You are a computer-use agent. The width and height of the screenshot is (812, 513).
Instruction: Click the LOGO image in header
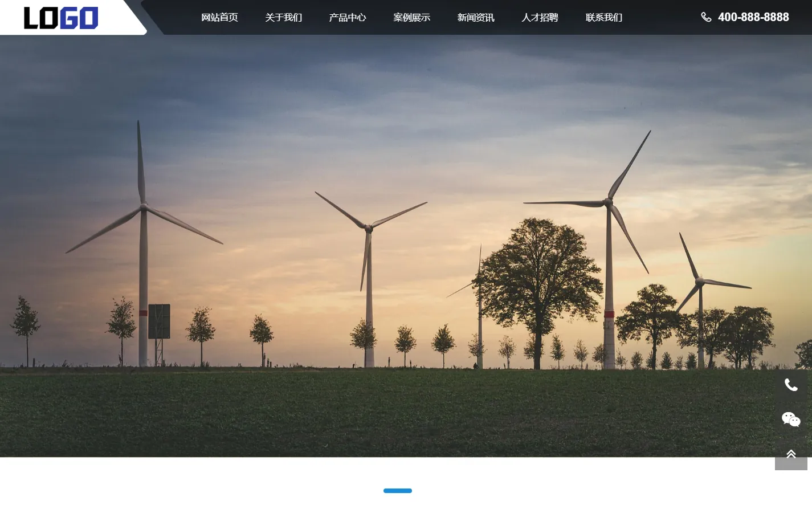61,18
